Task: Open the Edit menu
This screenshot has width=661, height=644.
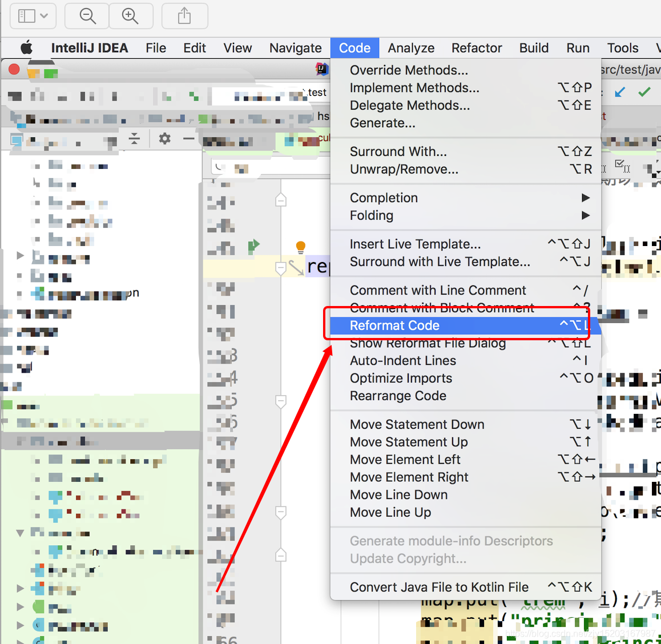Action: [194, 47]
